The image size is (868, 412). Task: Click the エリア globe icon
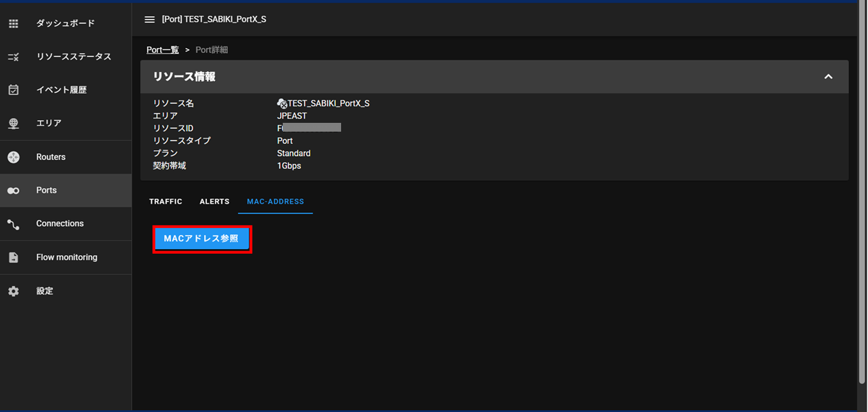tap(13, 124)
